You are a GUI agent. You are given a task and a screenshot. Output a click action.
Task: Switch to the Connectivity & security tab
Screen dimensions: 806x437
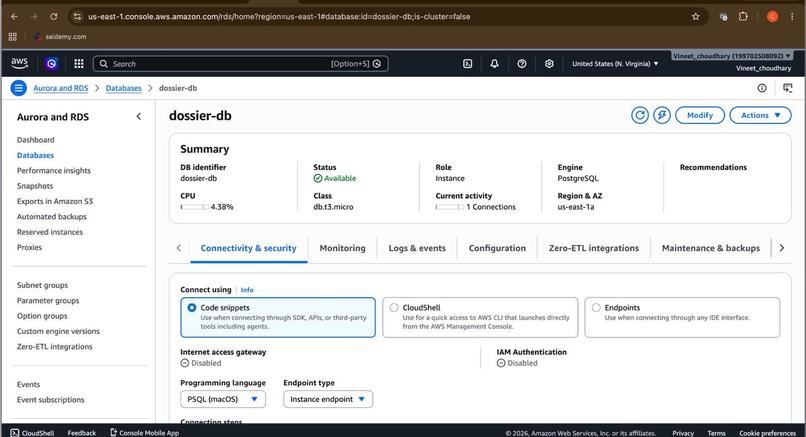pyautogui.click(x=248, y=248)
